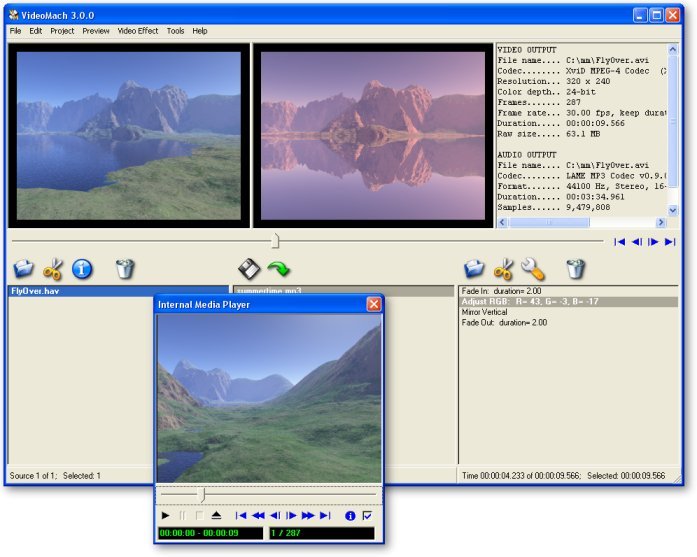Jump to first frame in main preview
The width and height of the screenshot is (697, 557).
pos(620,241)
